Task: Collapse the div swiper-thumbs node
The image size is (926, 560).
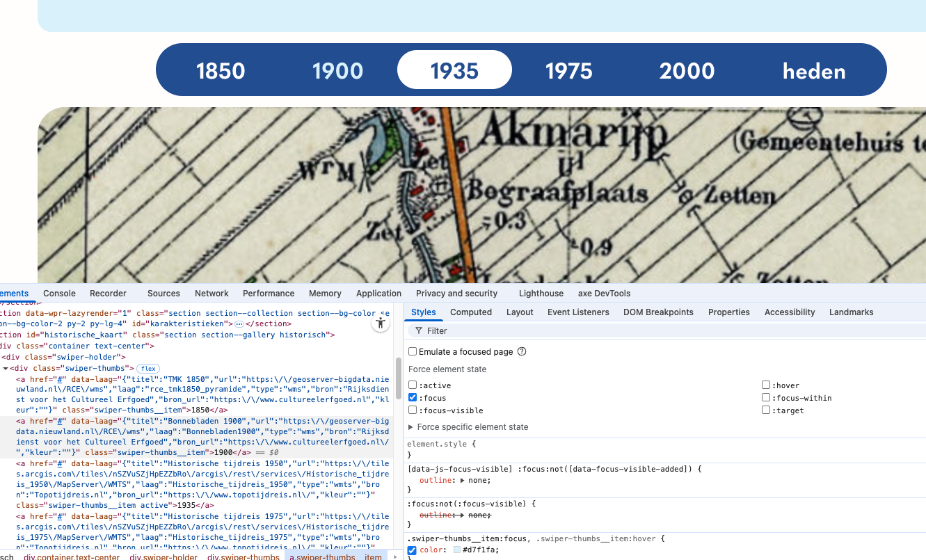Action: 6,368
